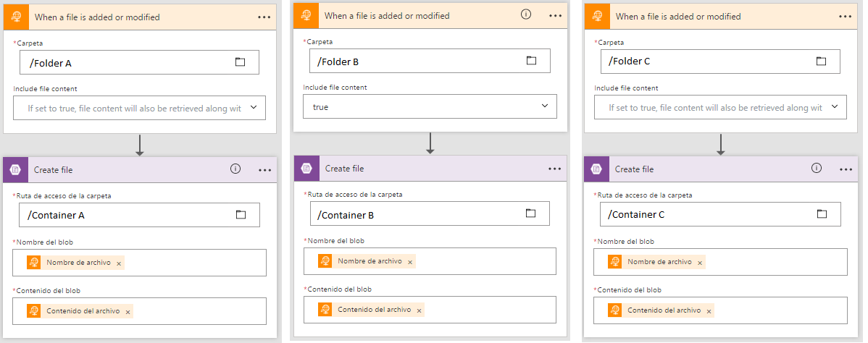
Task: Remove Contenido del archivo token in Container B
Action: [419, 310]
